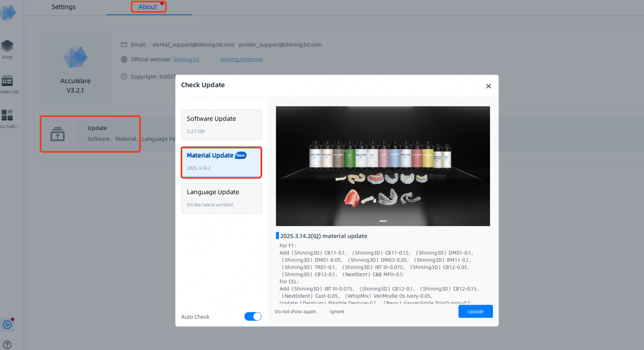Image resolution: width=644 pixels, height=350 pixels.
Task: Select Software Update 3.2.1.109
Action: (221, 124)
